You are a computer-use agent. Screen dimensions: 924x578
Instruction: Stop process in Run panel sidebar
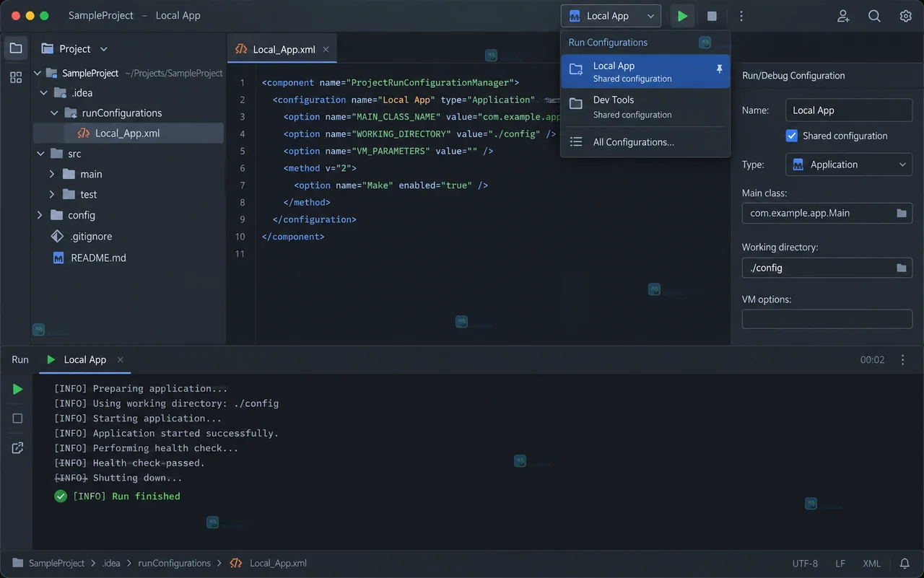[x=17, y=419]
